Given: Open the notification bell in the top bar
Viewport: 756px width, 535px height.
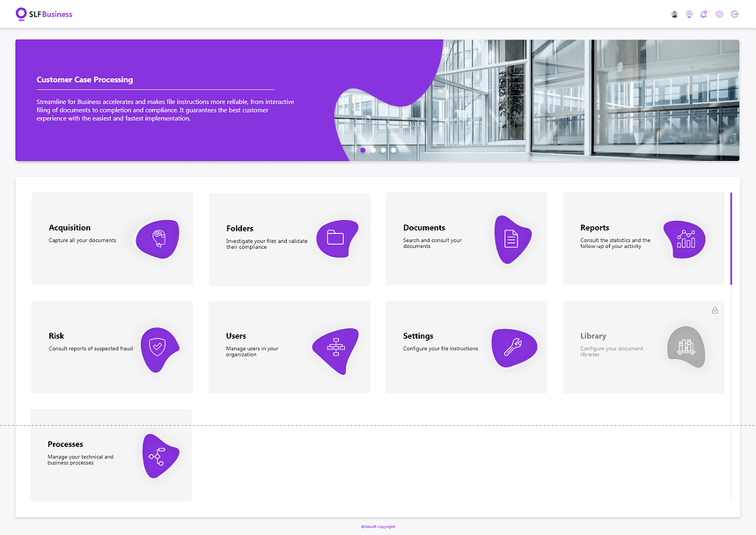Looking at the screenshot, I should [x=704, y=14].
